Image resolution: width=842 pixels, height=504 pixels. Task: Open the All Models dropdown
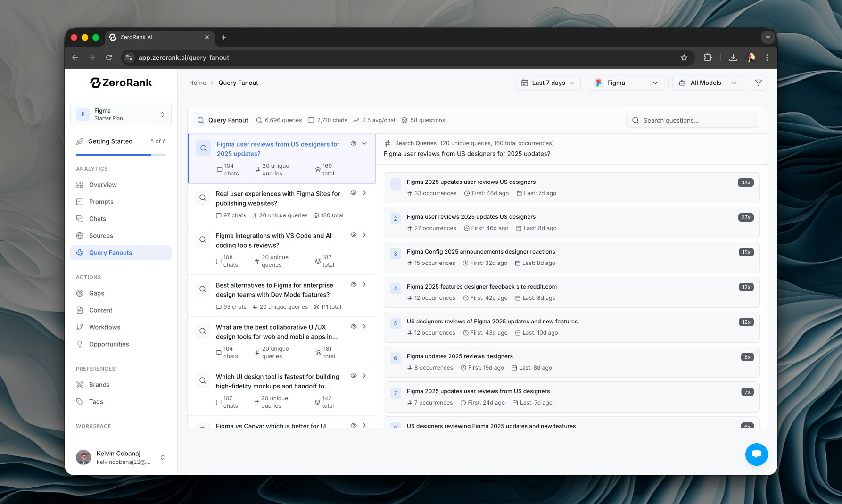click(x=707, y=83)
